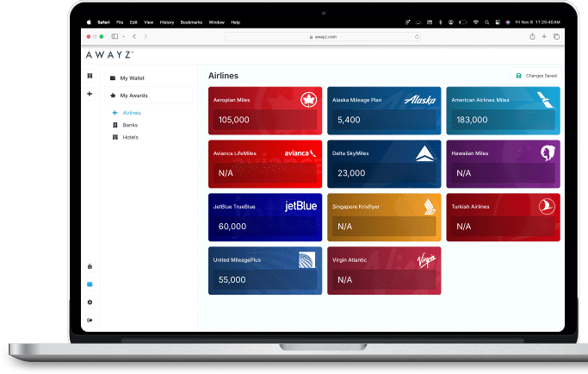Edit Virgin Atlantic N/A balance

tap(384, 280)
